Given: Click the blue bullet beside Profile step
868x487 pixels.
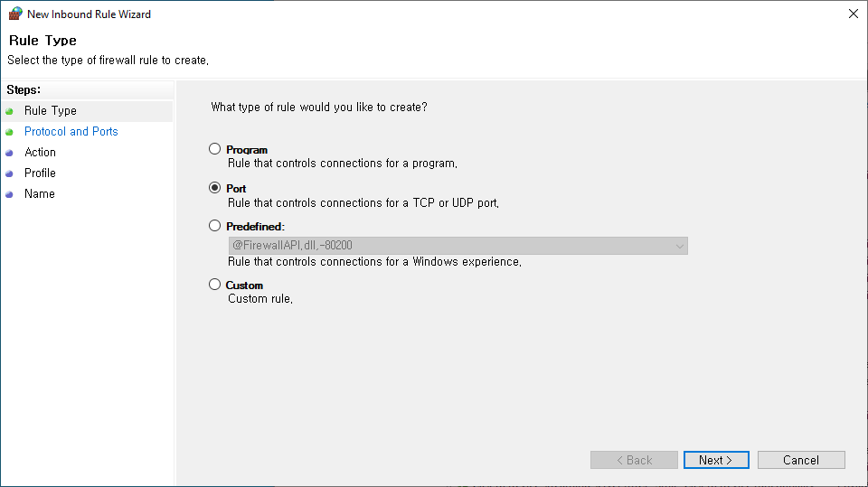Looking at the screenshot, I should 10,173.
